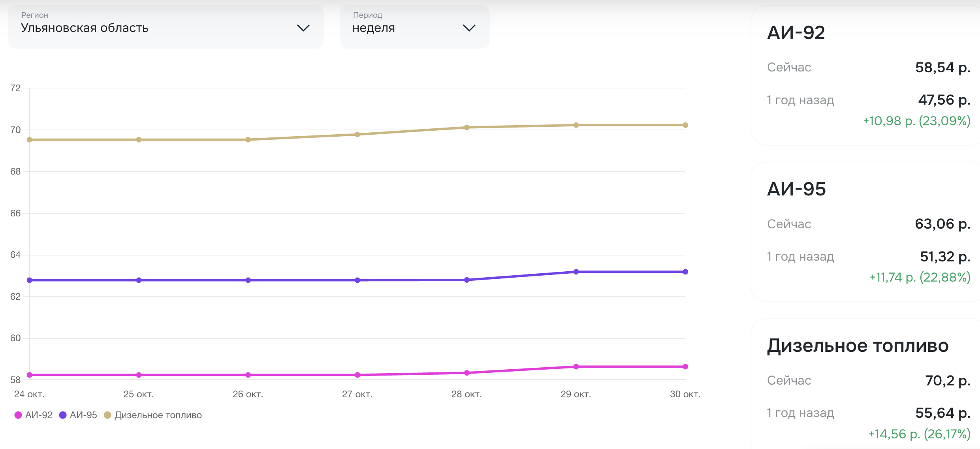Screen dimensions: 980x449
Task: Toggle АИ-92 series in chart legend
Action: [x=39, y=415]
